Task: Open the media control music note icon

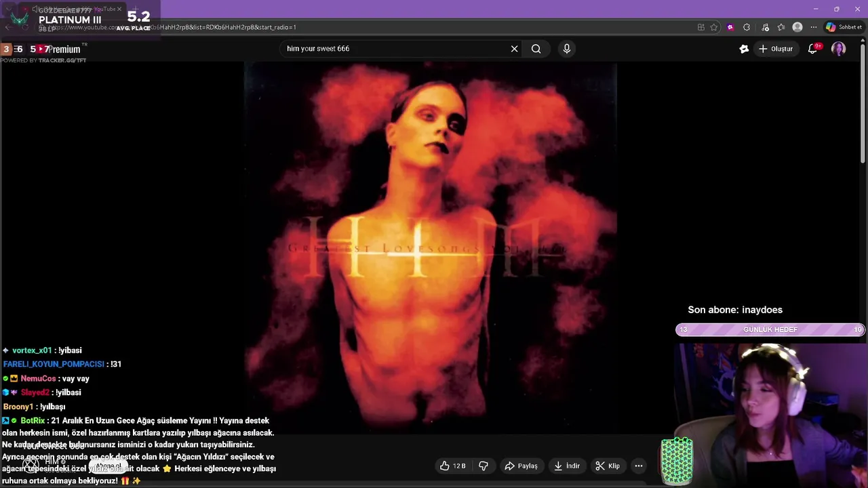Action: click(766, 27)
